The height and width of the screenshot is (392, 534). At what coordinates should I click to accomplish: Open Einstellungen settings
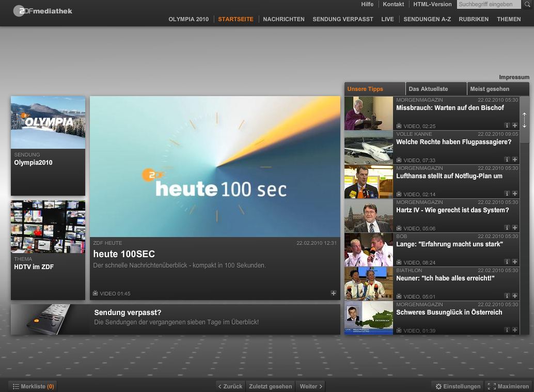tap(458, 386)
